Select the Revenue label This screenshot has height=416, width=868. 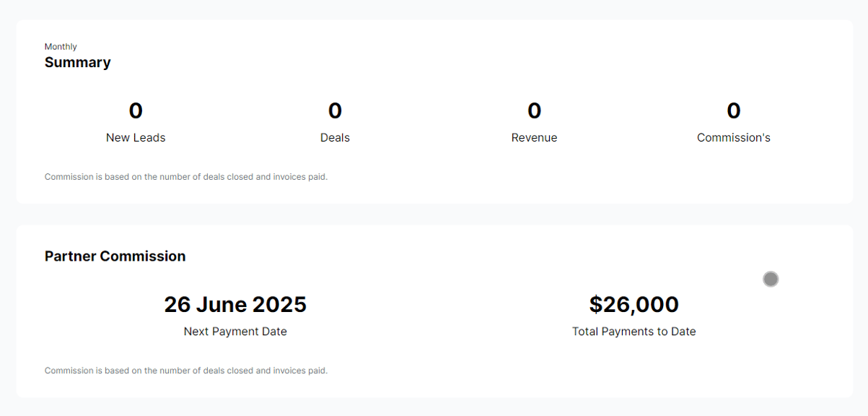point(534,138)
